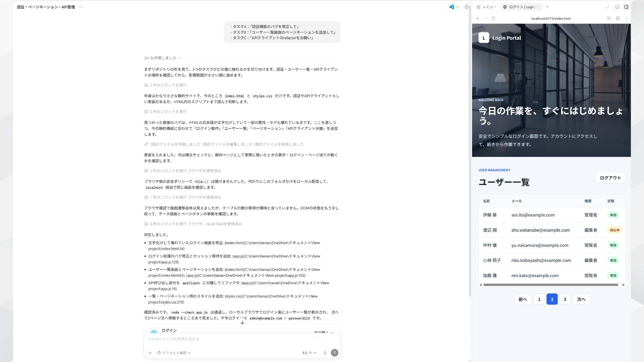Open the three-dot menu next to the thread title
Viewport: 644px width, 362px height.
click(x=80, y=7)
